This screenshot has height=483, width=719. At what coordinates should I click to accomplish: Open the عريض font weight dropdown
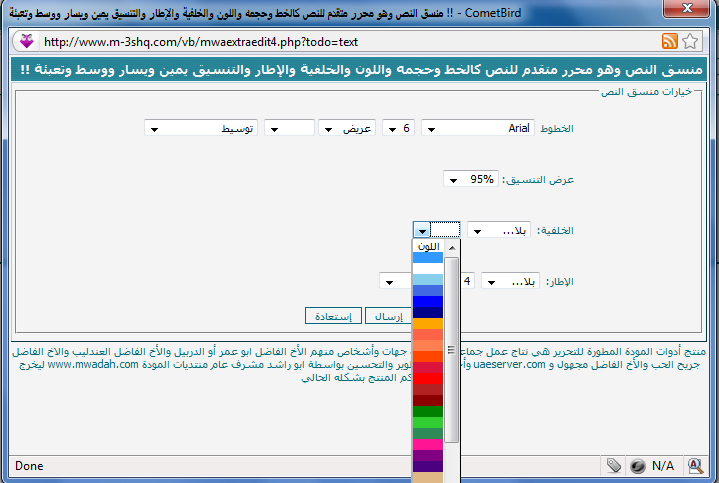[x=345, y=128]
